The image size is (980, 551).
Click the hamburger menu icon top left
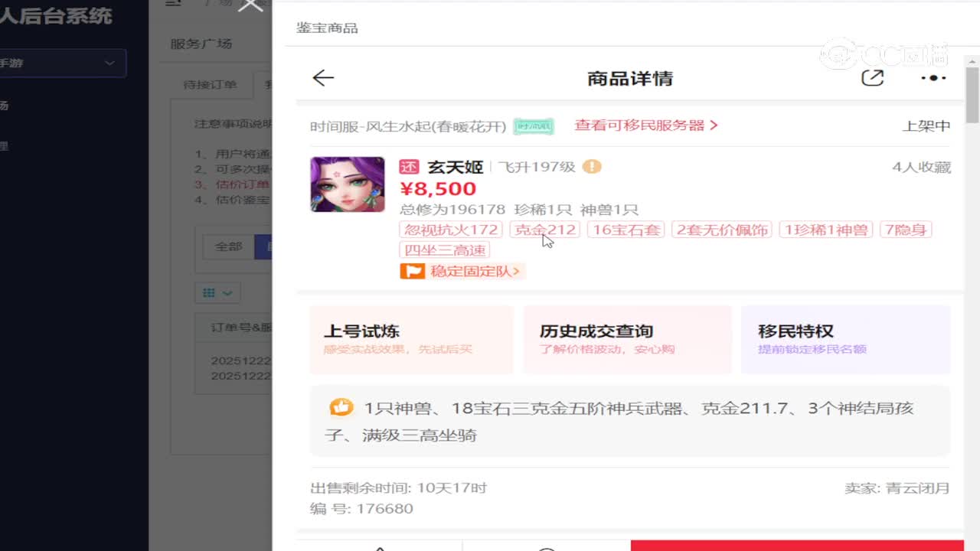[x=172, y=3]
